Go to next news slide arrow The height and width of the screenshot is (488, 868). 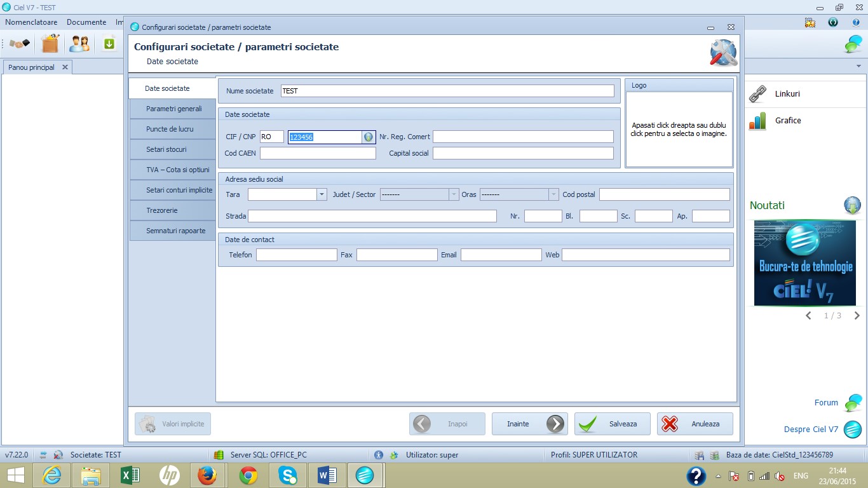pyautogui.click(x=857, y=316)
